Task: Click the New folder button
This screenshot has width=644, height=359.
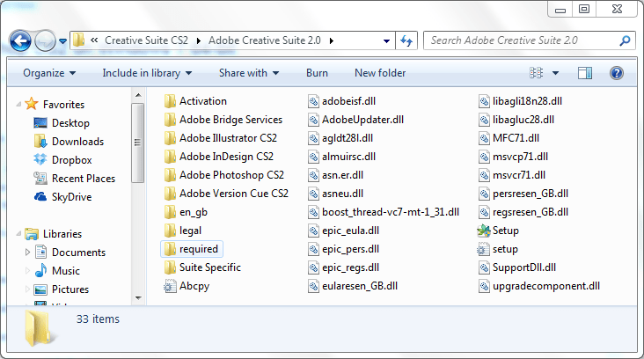Action: tap(380, 73)
